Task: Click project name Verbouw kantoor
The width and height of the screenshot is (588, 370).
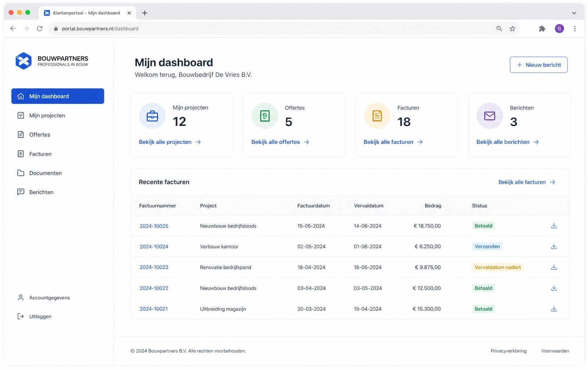Action: pos(219,247)
